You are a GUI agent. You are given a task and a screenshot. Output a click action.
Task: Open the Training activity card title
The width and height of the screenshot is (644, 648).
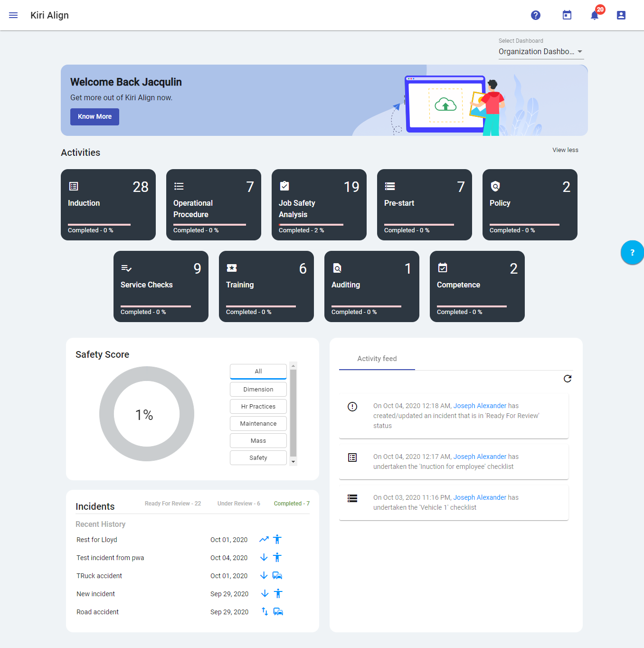coord(240,285)
